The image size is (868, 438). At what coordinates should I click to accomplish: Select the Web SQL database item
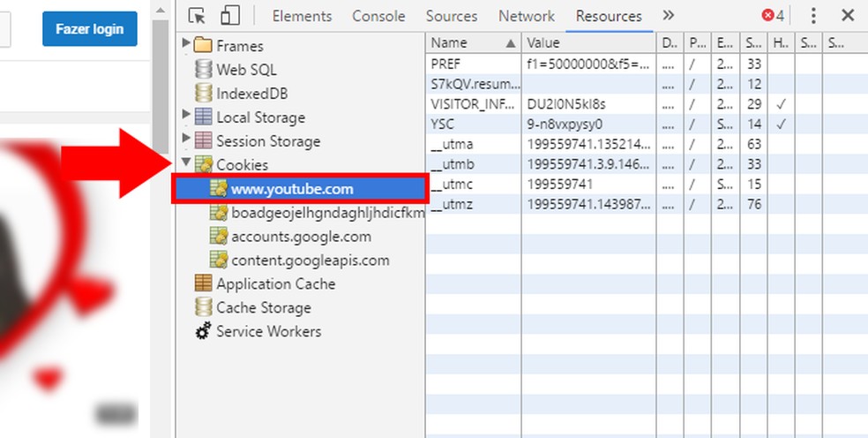(x=246, y=70)
